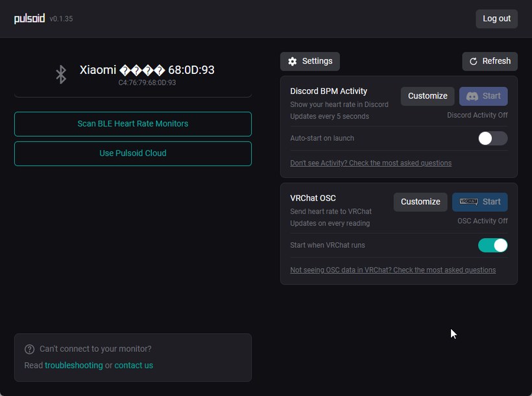Open the VRChat OSC most asked questions link
Screen dimensions: 532x396
(393, 270)
